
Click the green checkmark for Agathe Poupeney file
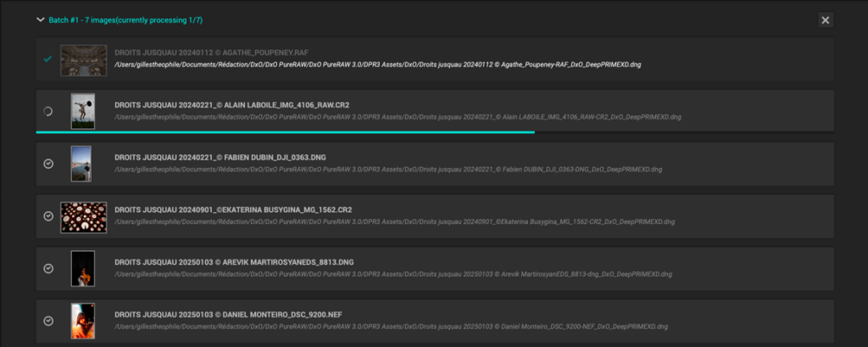[48, 59]
